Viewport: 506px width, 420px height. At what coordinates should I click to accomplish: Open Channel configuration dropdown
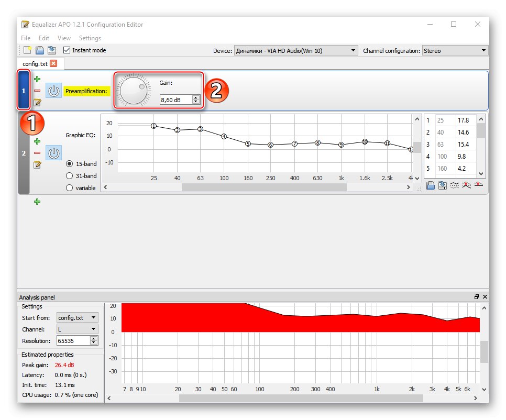click(455, 51)
